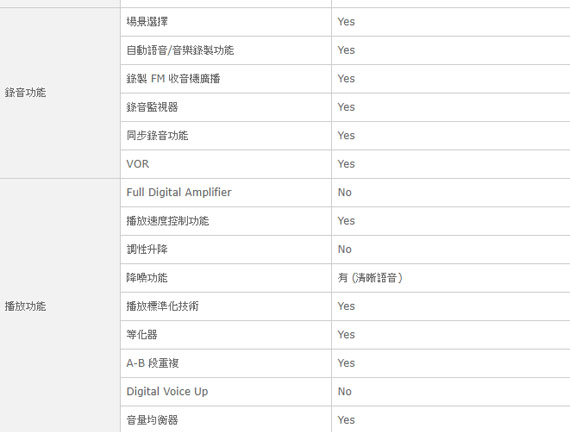Viewport: 570px width, 432px height.
Task: Click the A-B 段重複 label
Action: click(x=153, y=363)
